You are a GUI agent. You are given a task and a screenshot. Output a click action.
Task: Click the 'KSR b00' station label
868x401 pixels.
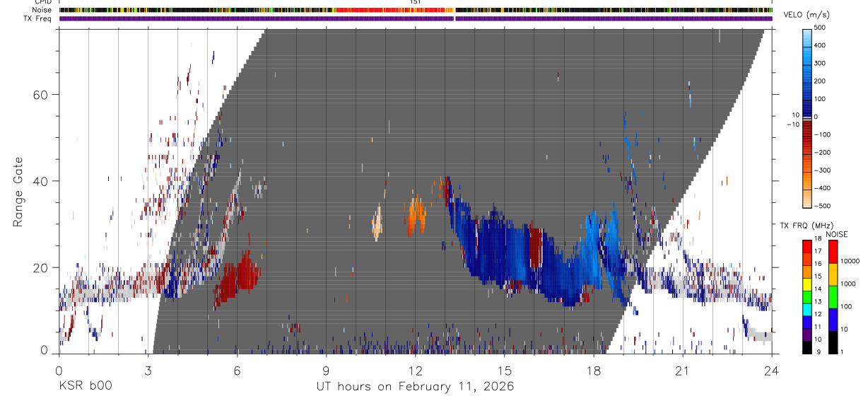tap(85, 386)
